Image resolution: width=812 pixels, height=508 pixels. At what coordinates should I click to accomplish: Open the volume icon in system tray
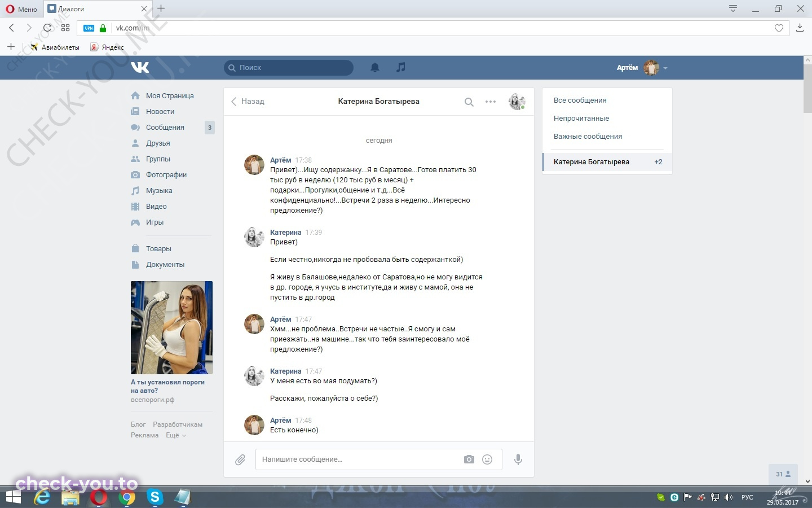[x=729, y=497]
